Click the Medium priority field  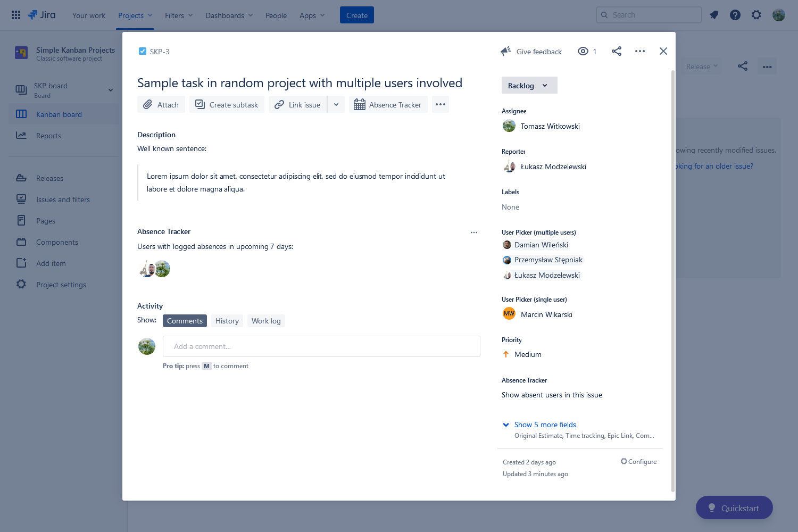coord(522,354)
